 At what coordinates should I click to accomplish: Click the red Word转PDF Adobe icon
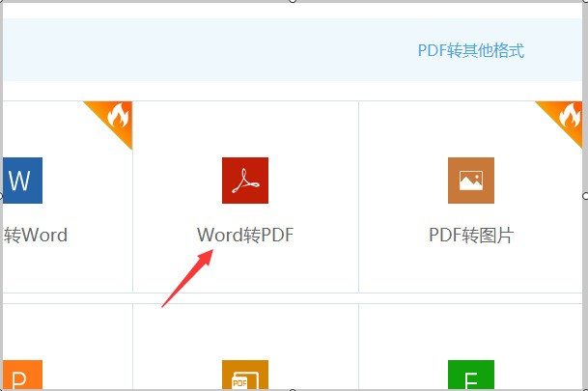[x=245, y=181]
